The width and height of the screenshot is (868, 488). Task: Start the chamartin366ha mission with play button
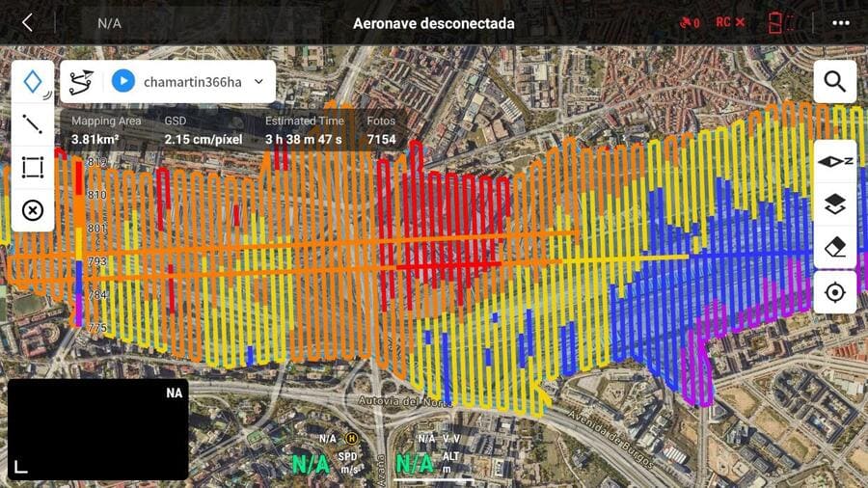(122, 81)
